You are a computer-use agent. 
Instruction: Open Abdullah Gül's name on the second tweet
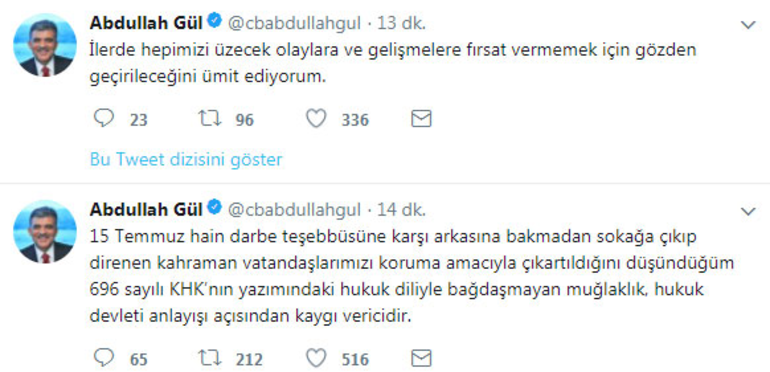pyautogui.click(x=146, y=210)
